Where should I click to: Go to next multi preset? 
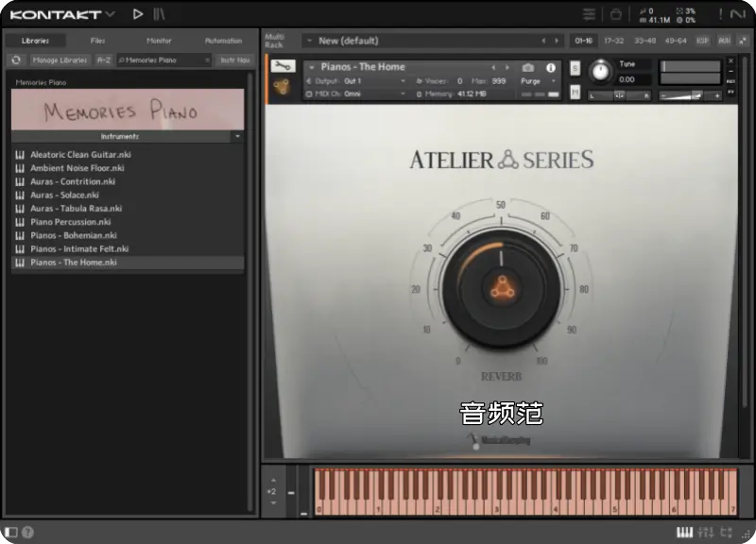557,41
